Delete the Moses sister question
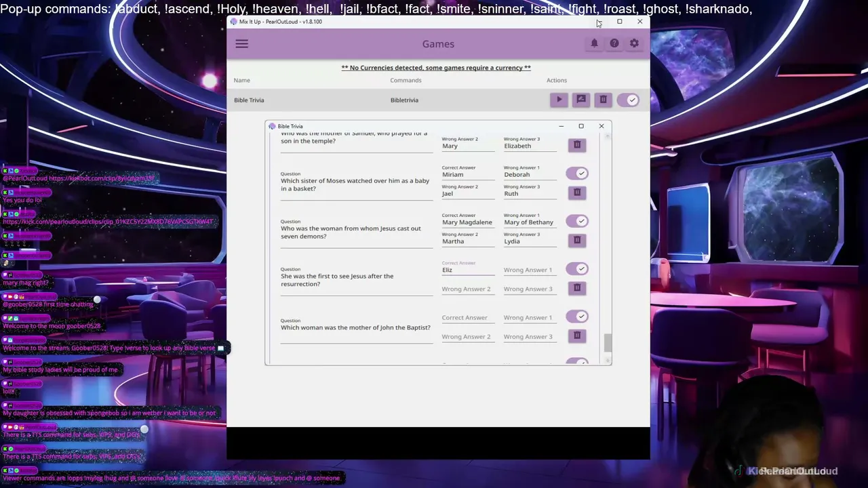Screen dimensions: 868x488 tap(577, 192)
